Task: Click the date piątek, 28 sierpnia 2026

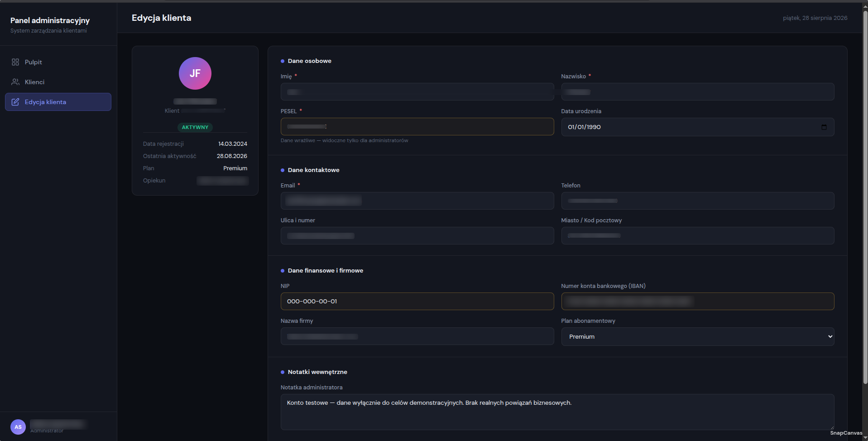Action: coord(815,18)
